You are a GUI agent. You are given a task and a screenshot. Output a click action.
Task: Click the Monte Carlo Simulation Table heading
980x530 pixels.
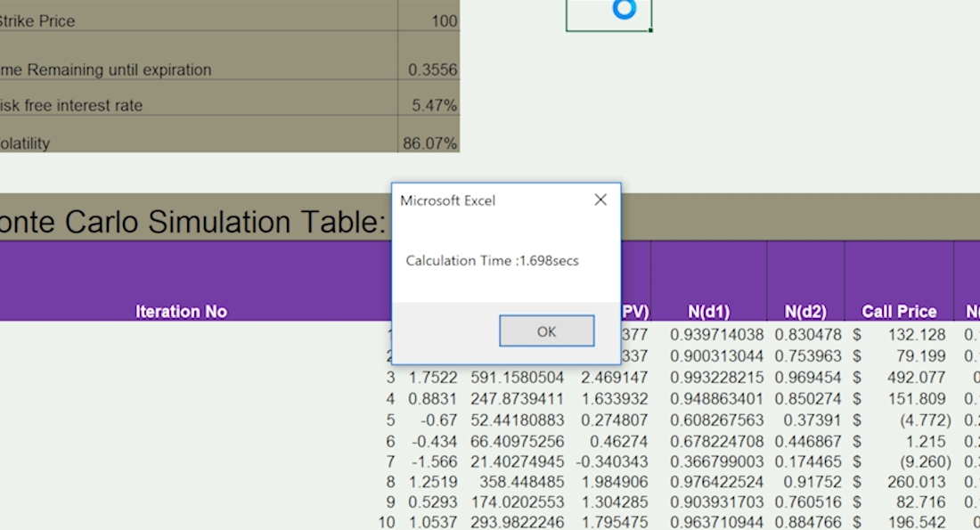[x=192, y=221]
